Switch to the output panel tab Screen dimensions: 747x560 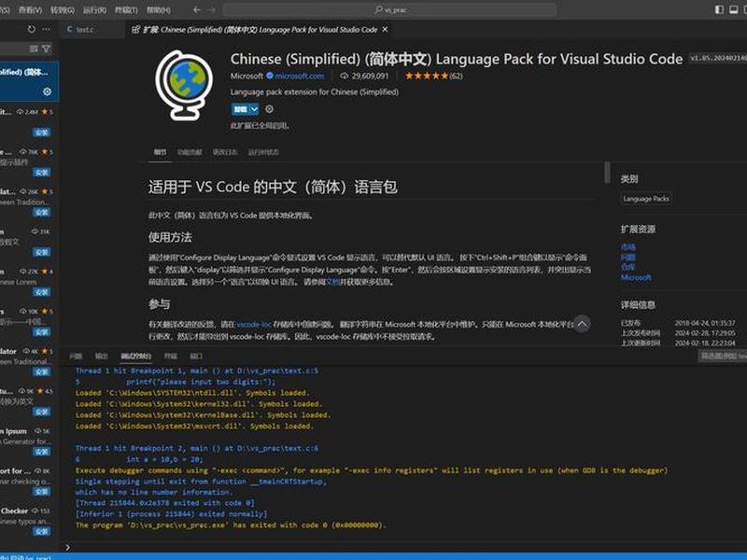[101, 357]
